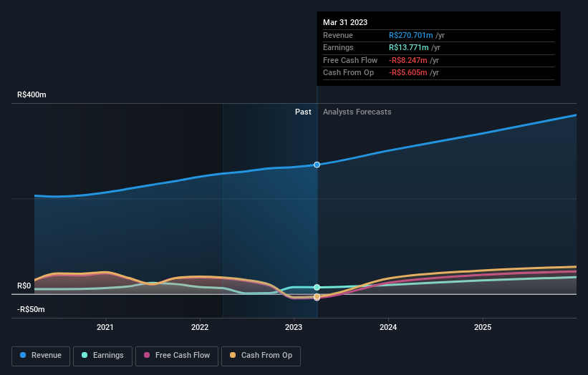
Task: Toggle the Revenue legend series
Action: click(x=41, y=356)
